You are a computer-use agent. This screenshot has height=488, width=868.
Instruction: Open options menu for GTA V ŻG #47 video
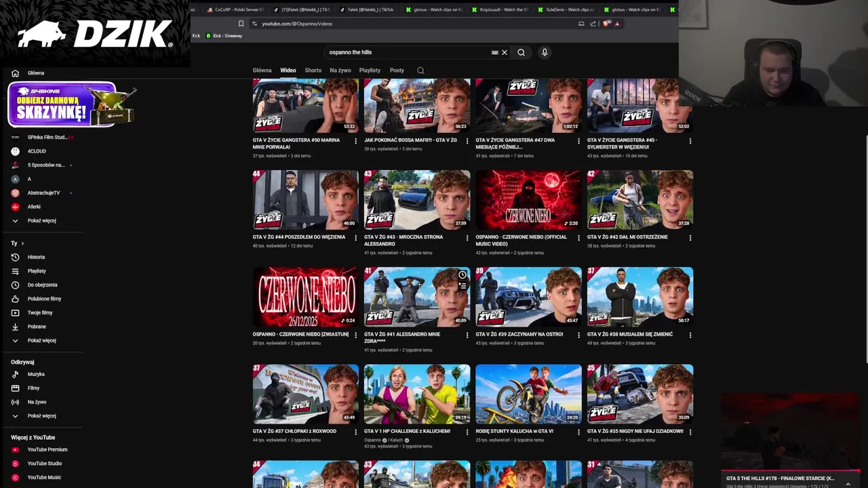tap(579, 141)
